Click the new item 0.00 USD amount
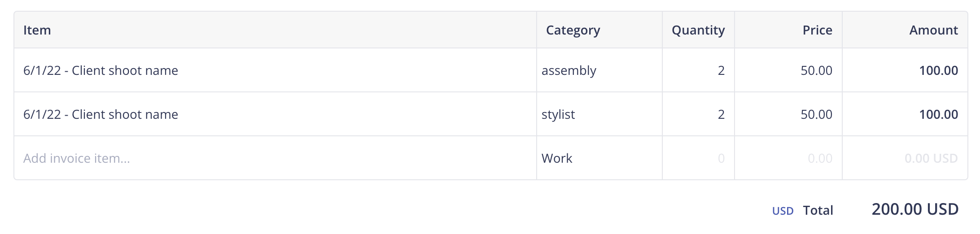 point(931,158)
